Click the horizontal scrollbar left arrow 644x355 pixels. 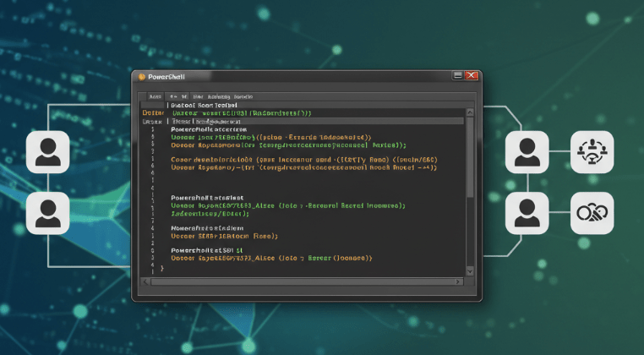pos(145,281)
